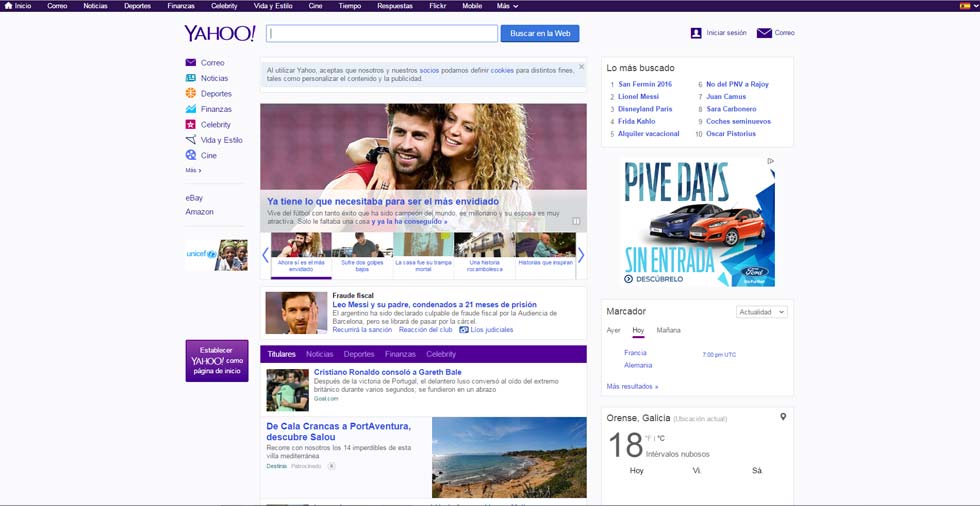This screenshot has height=506, width=980.
Task: Select thumbnail Una historia rocambolesca
Action: (484, 253)
